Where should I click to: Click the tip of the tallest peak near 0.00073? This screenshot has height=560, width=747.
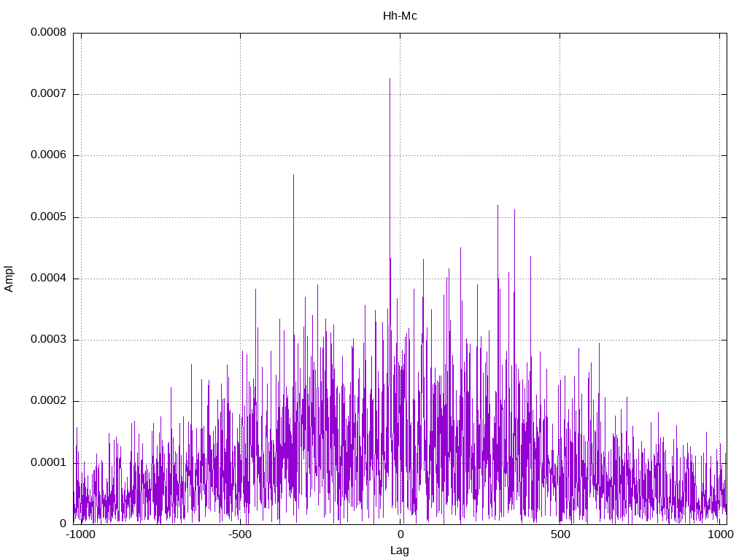point(390,79)
